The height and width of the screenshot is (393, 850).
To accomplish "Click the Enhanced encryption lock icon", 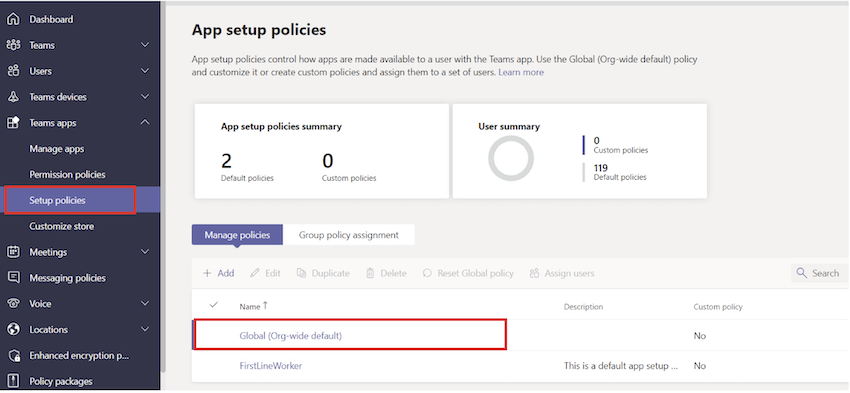I will pos(13,356).
